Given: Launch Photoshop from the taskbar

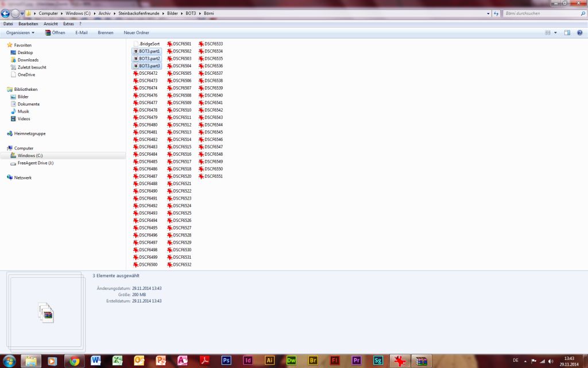Looking at the screenshot, I should tap(226, 361).
